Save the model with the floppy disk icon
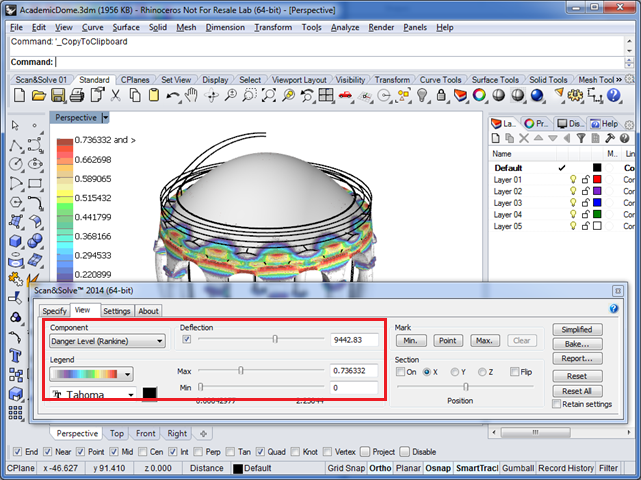Image resolution: width=641 pixels, height=480 pixels. click(x=58, y=96)
